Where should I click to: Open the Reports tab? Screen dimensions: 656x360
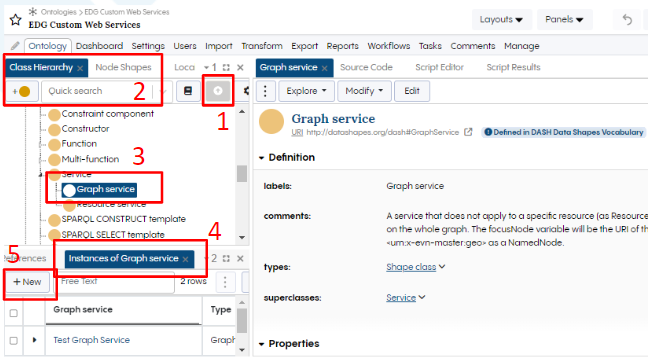tap(343, 46)
